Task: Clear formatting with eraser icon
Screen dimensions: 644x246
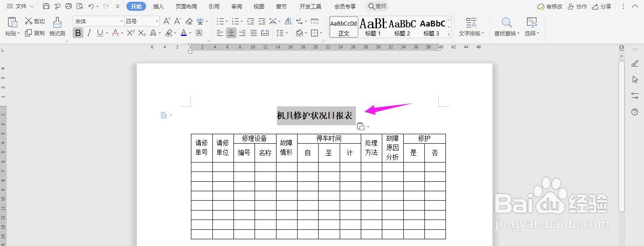Action: (189, 21)
